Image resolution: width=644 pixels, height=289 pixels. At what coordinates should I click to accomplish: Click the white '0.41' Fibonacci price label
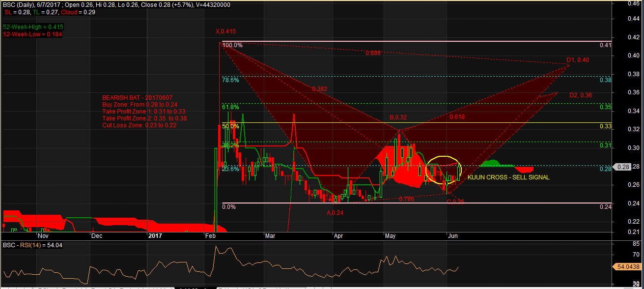click(606, 45)
